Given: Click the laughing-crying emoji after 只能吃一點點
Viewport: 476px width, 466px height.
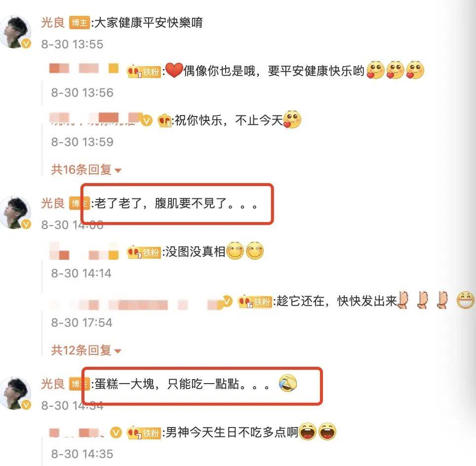Looking at the screenshot, I should 288,383.
